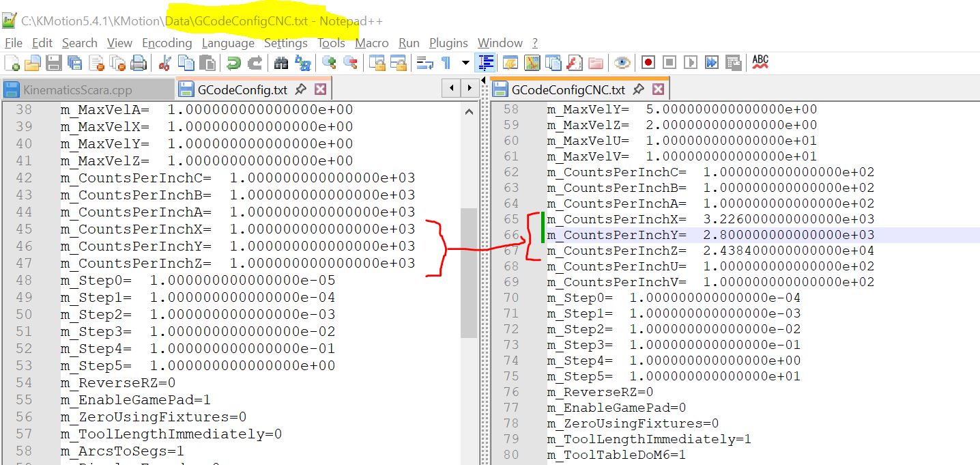Switch to the KinematicsScara.cpp tab
This screenshot has width=980, height=465.
coord(77,89)
